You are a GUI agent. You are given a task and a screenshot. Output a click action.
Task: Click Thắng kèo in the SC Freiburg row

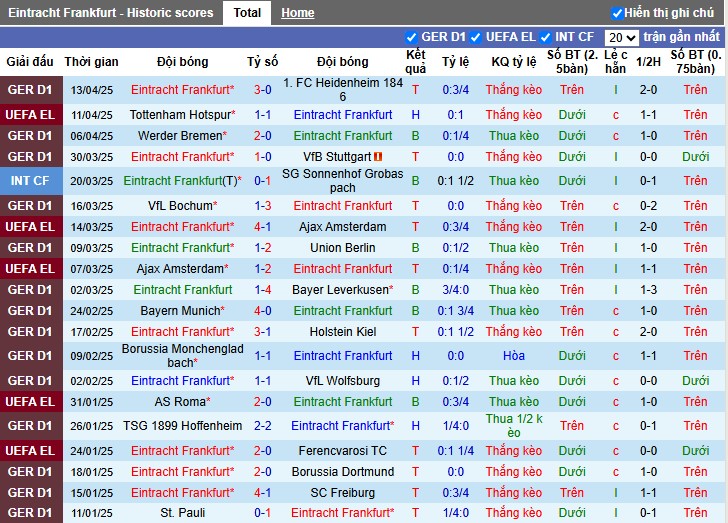pyautogui.click(x=514, y=493)
